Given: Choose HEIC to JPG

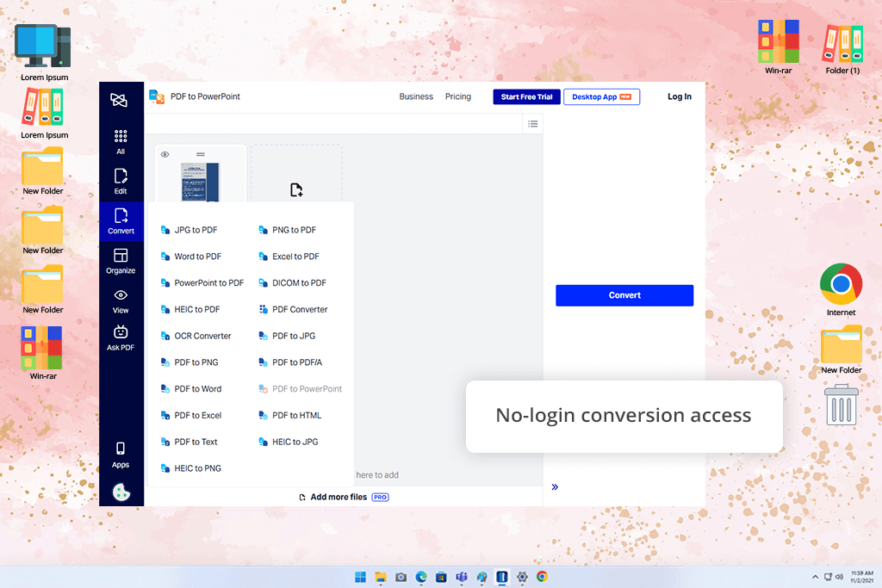Looking at the screenshot, I should (x=289, y=442).
